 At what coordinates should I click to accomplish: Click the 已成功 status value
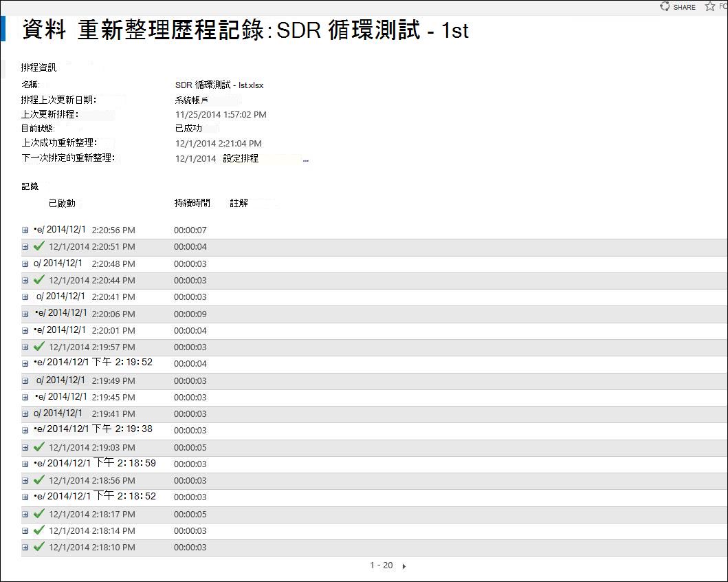click(x=188, y=128)
